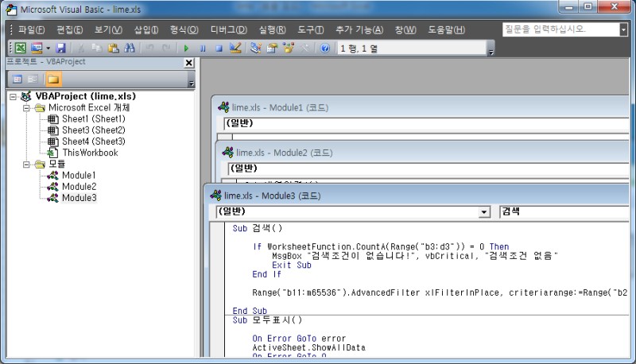
Task: Collapse the Microsoft Excel 개체 folder
Action: (26, 108)
